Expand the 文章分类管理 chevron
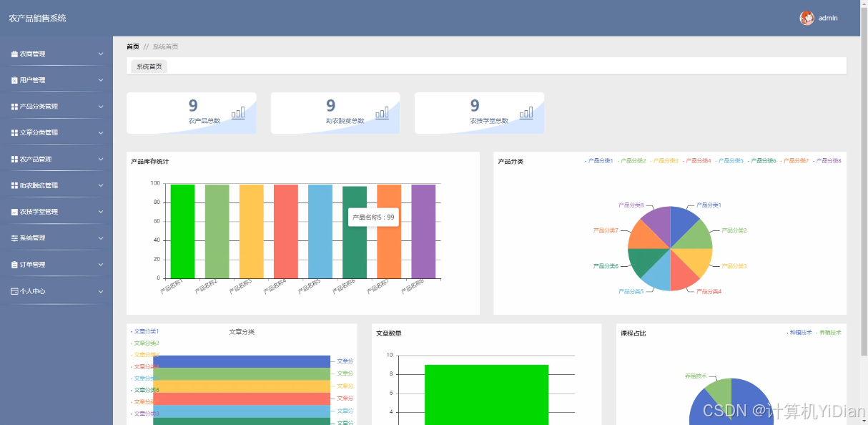 tap(101, 133)
